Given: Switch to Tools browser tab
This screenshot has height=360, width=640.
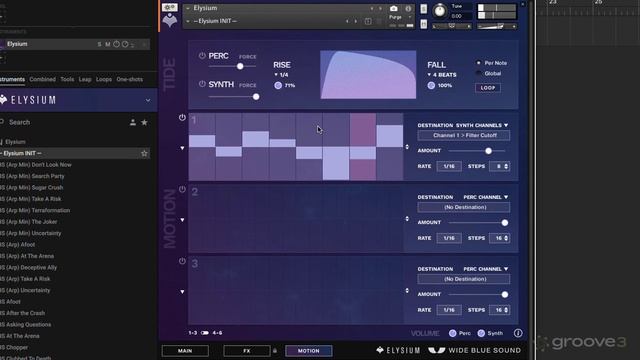Looking at the screenshot, I should click(x=67, y=79).
